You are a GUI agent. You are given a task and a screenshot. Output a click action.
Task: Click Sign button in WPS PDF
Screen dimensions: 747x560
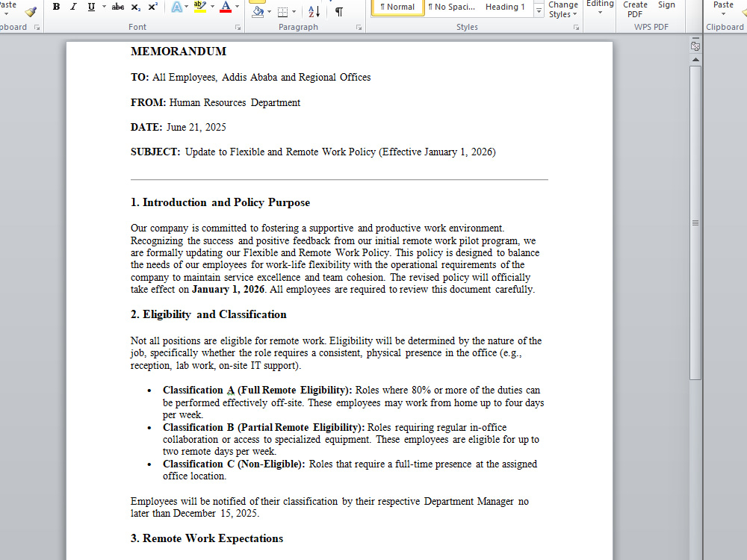666,6
